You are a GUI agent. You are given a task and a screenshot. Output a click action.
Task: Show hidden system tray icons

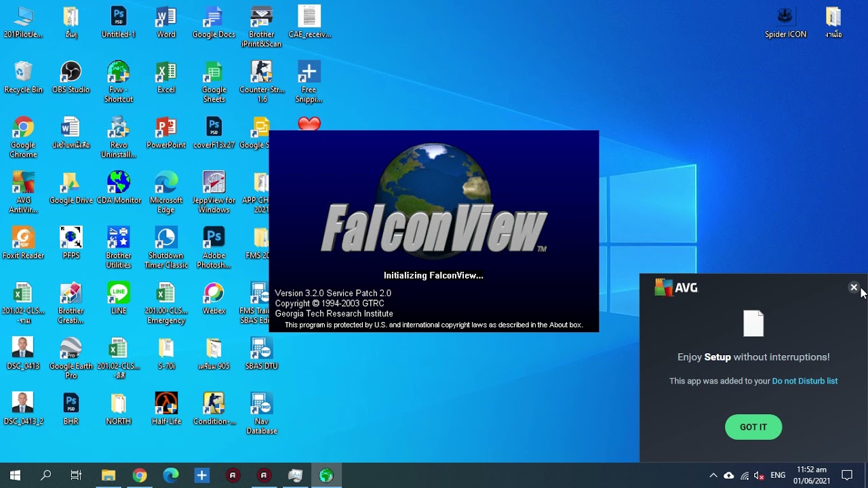pyautogui.click(x=713, y=475)
